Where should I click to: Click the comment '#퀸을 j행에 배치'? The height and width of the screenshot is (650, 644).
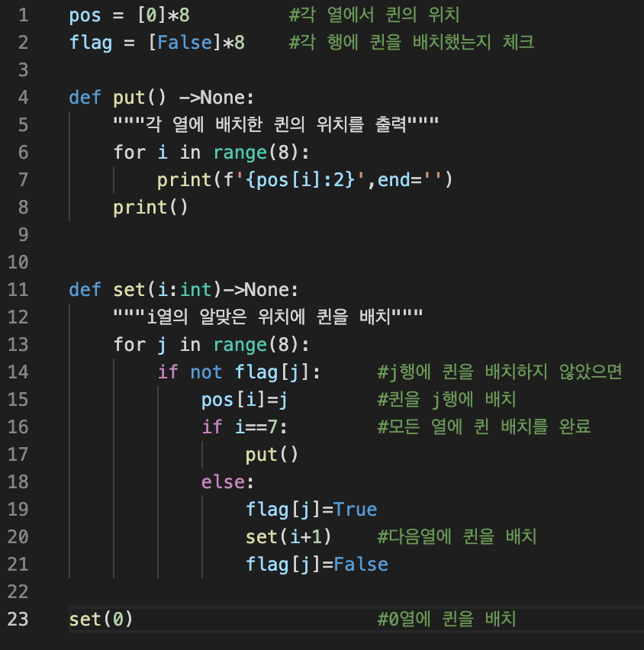[x=446, y=399]
